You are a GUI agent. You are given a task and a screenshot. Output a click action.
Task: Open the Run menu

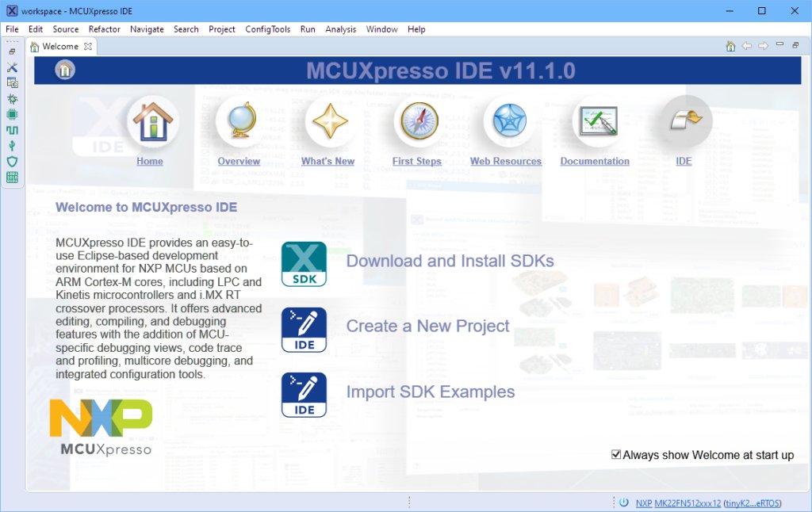coord(308,29)
